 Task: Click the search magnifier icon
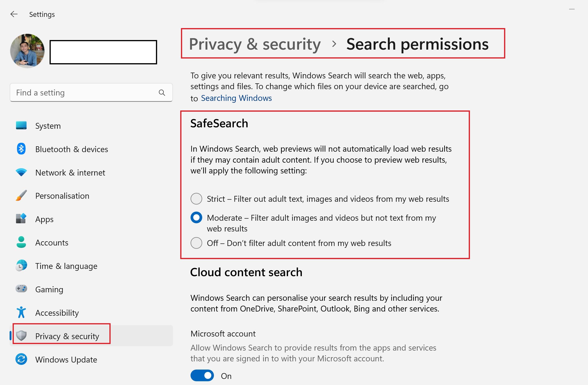click(x=162, y=93)
